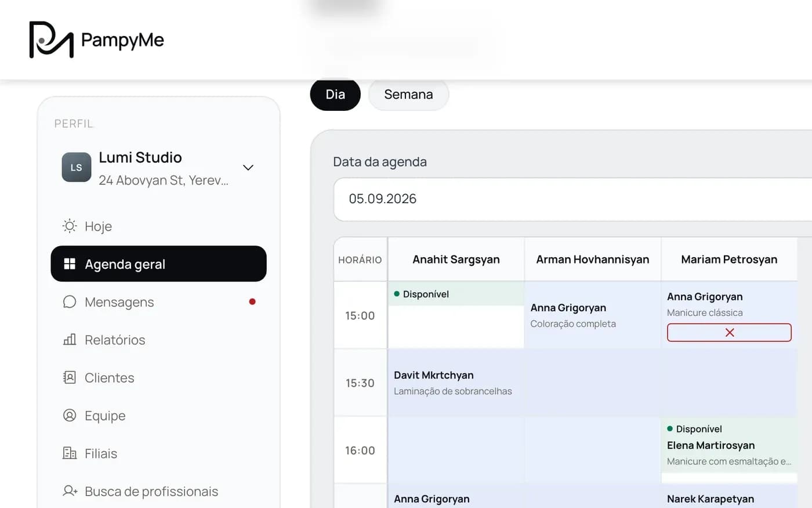
Task: Open Anna Grigoryan Coloração completa appointment
Action: click(593, 315)
